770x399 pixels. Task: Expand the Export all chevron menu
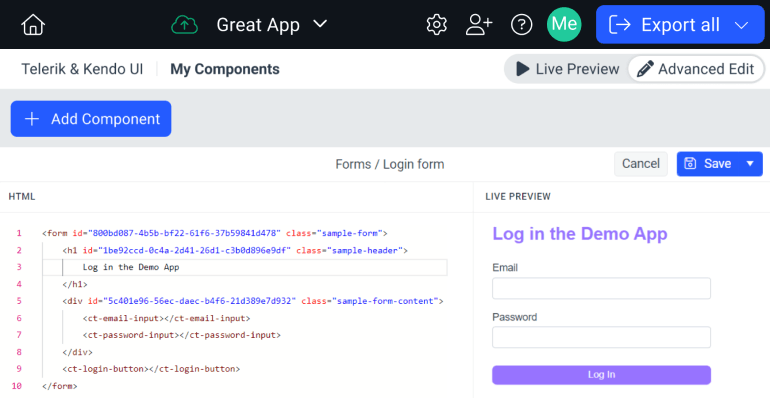[742, 25]
